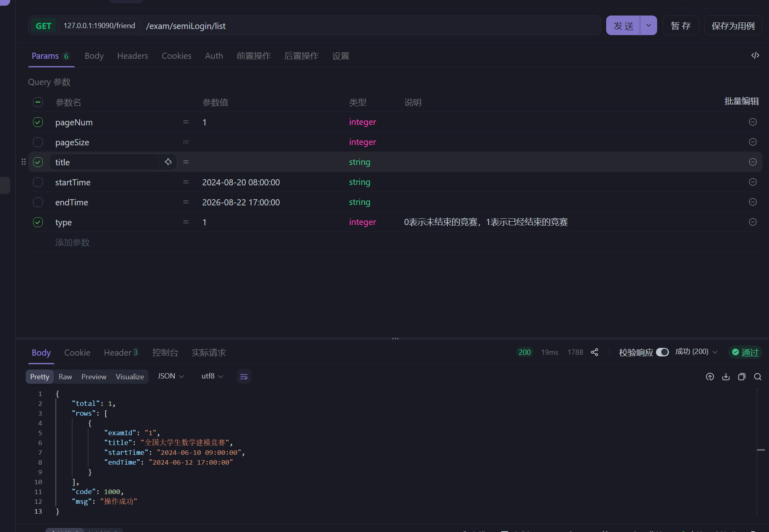The width and height of the screenshot is (769, 532).
Task: Search within the response body
Action: click(758, 377)
